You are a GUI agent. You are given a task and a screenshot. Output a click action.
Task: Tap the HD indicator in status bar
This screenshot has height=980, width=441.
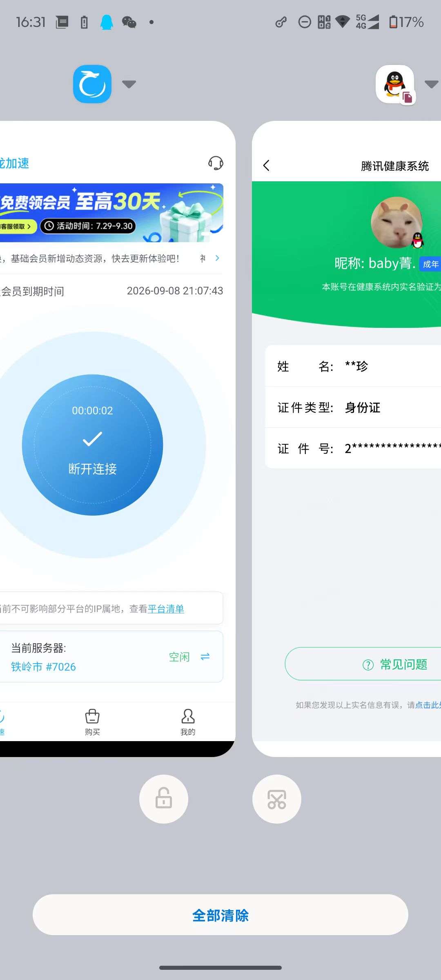pos(324,22)
